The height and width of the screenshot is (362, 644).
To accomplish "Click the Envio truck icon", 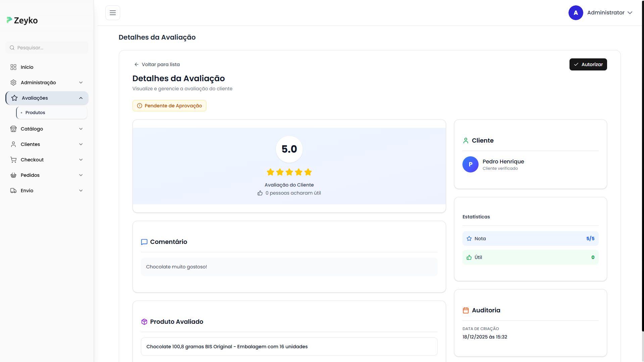I will 13,191.
